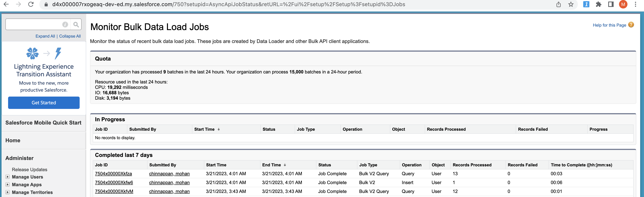Sort Completed jobs by Records Processed header

472,165
